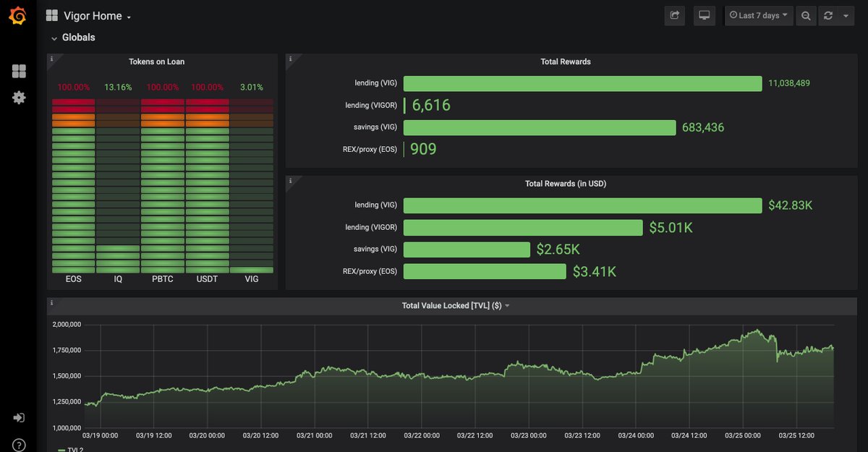The height and width of the screenshot is (452, 868).
Task: Click the dashboard grid icon beside Vigor Home
Action: [x=51, y=16]
